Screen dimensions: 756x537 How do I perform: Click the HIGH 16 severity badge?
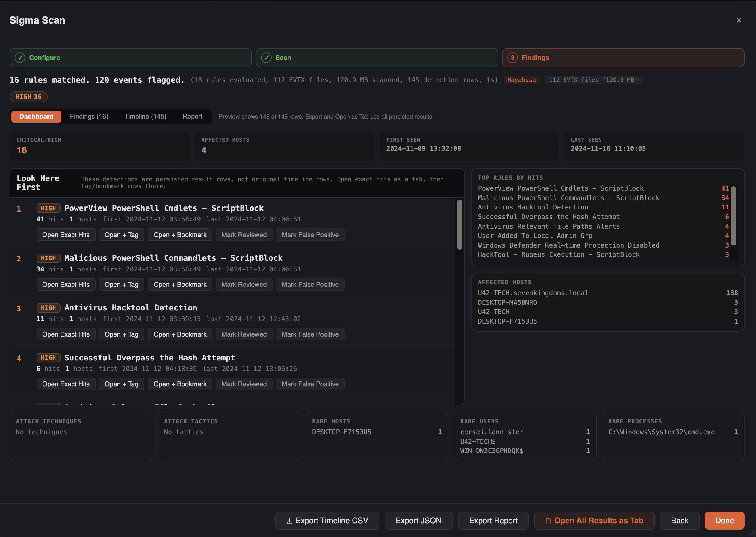click(28, 96)
